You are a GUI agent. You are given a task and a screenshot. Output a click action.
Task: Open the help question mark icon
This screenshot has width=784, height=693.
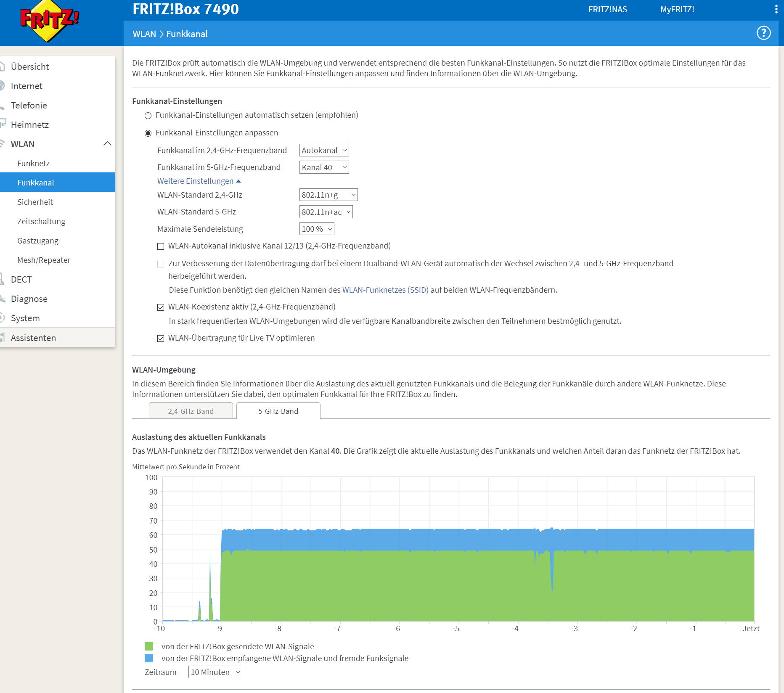(x=763, y=33)
